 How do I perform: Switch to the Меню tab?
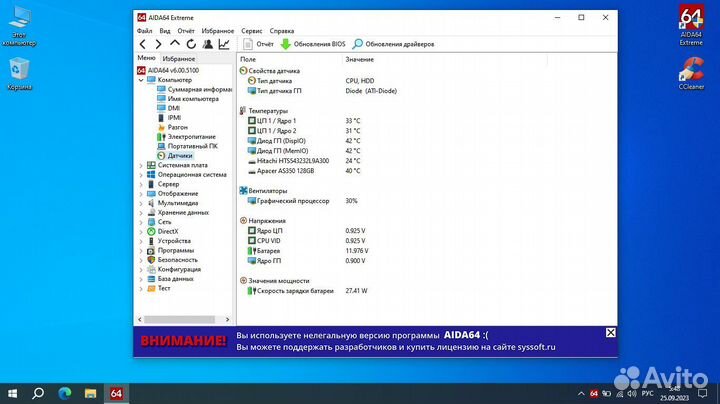[x=146, y=58]
